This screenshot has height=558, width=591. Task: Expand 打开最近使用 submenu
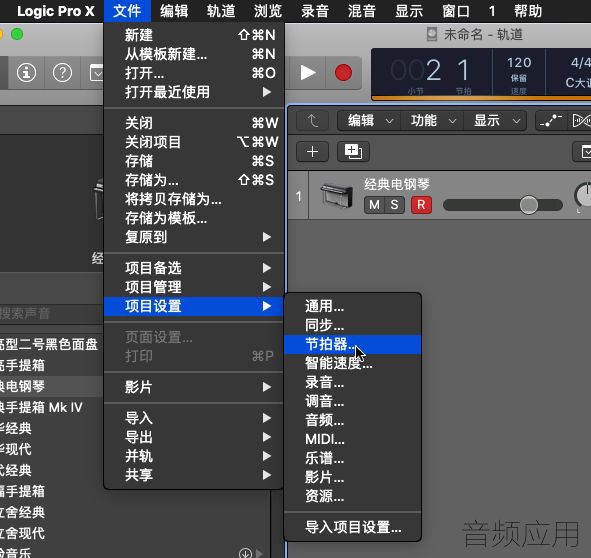click(x=194, y=92)
